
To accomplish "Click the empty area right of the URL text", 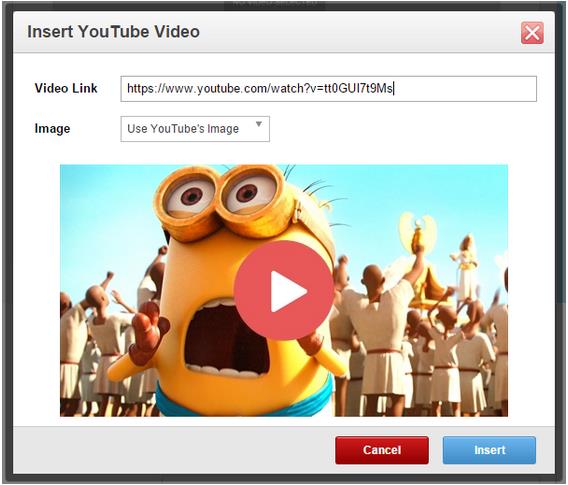I will tap(464, 89).
